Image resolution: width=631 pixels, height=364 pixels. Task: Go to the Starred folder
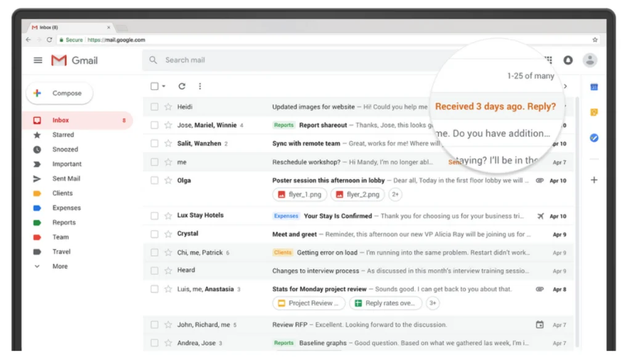coord(63,135)
